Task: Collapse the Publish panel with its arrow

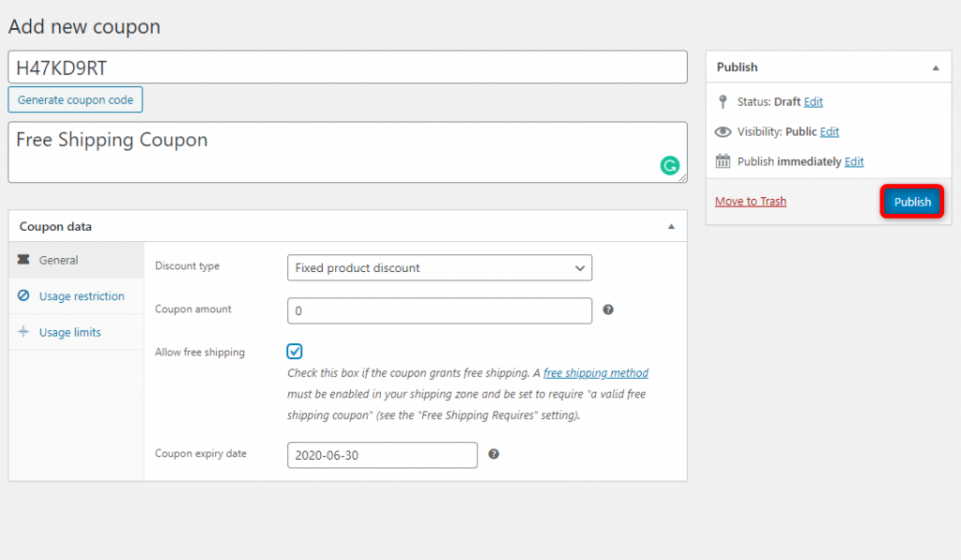Action: (x=935, y=67)
